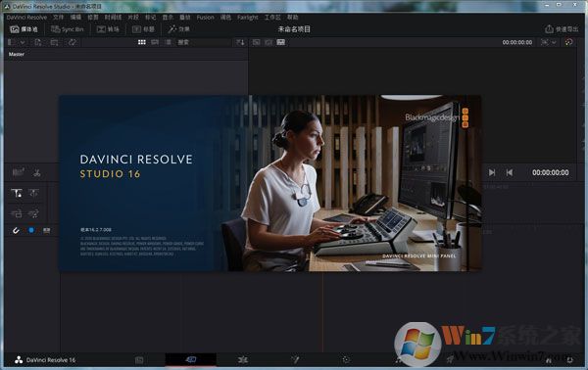Open the 转场 Transitions panel

click(108, 29)
